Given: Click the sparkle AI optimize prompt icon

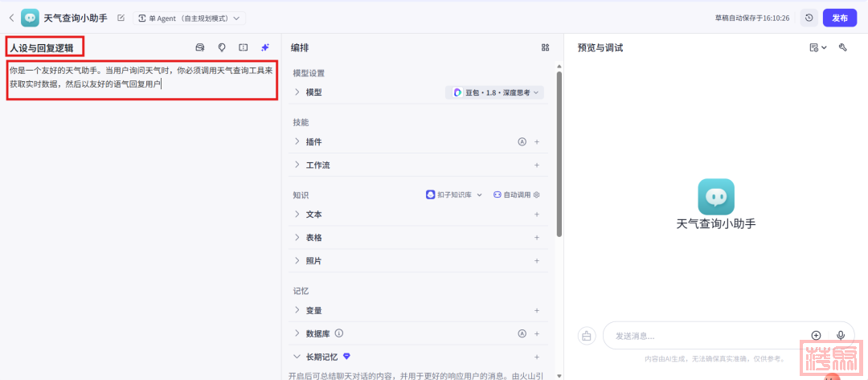Looking at the screenshot, I should click(x=264, y=47).
